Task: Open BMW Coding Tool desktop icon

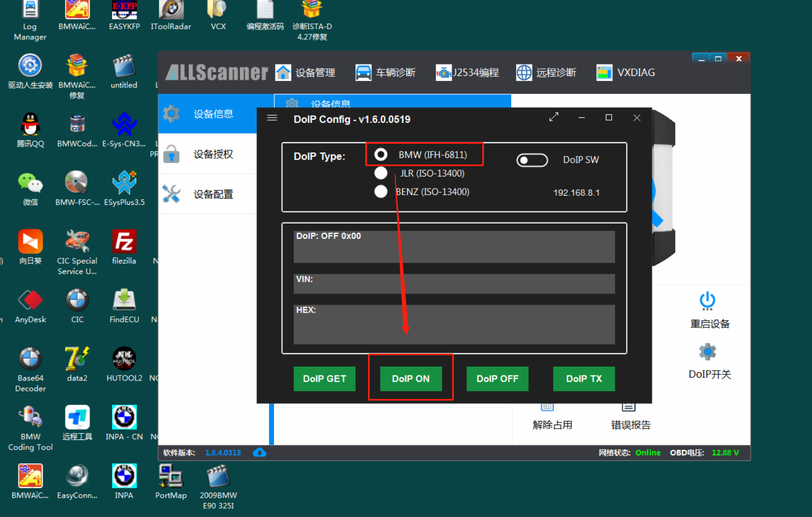Action: click(30, 428)
